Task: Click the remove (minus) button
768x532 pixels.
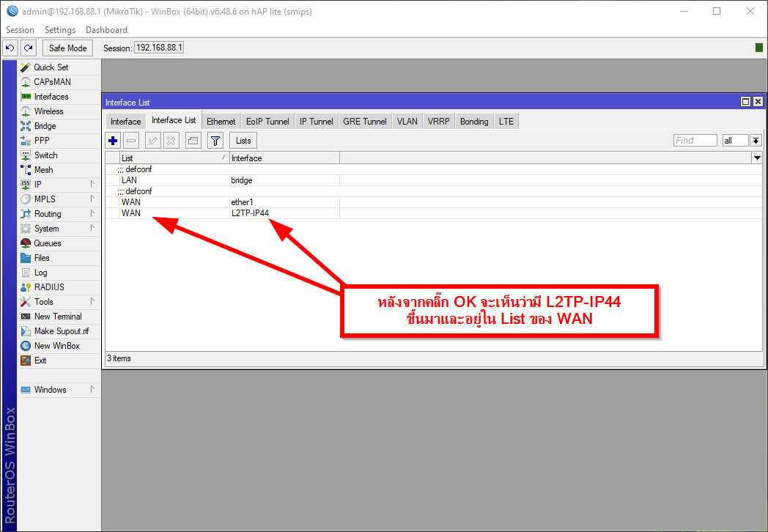Action: [x=131, y=141]
